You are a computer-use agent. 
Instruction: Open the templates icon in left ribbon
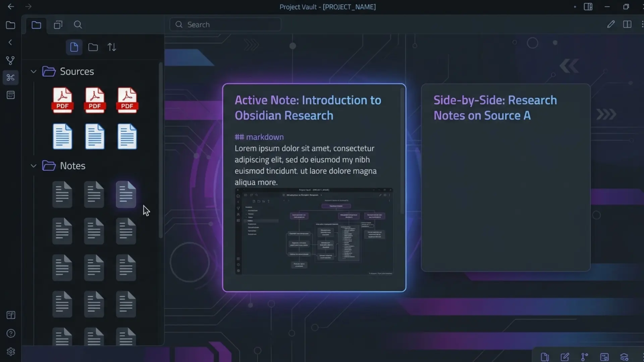(x=11, y=95)
